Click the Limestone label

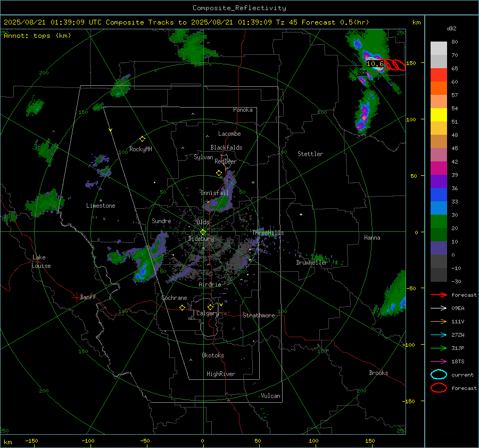tap(101, 206)
